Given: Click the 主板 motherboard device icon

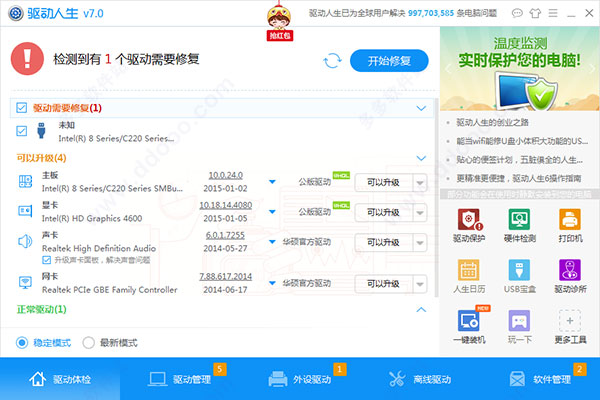Looking at the screenshot, I should (x=26, y=181).
